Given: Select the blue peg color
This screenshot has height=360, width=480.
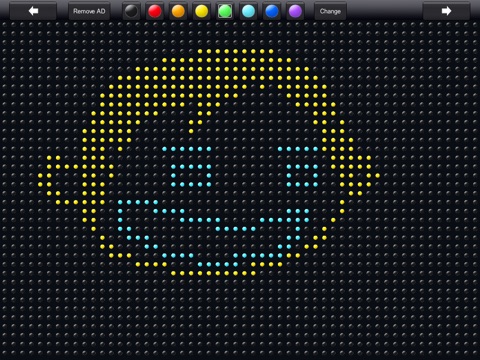Looking at the screenshot, I should coord(272,11).
